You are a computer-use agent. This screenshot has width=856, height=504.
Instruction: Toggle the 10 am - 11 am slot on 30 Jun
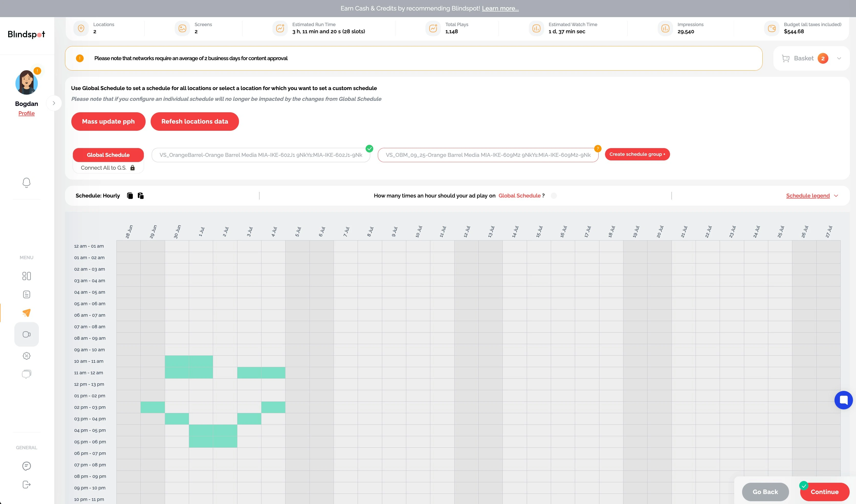point(177,361)
